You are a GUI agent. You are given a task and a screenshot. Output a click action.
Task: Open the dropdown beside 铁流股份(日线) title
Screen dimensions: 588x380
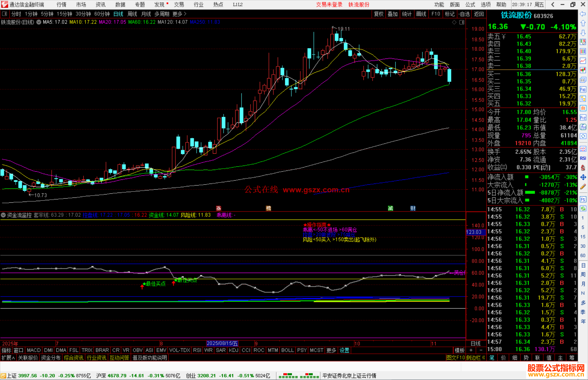point(39,22)
